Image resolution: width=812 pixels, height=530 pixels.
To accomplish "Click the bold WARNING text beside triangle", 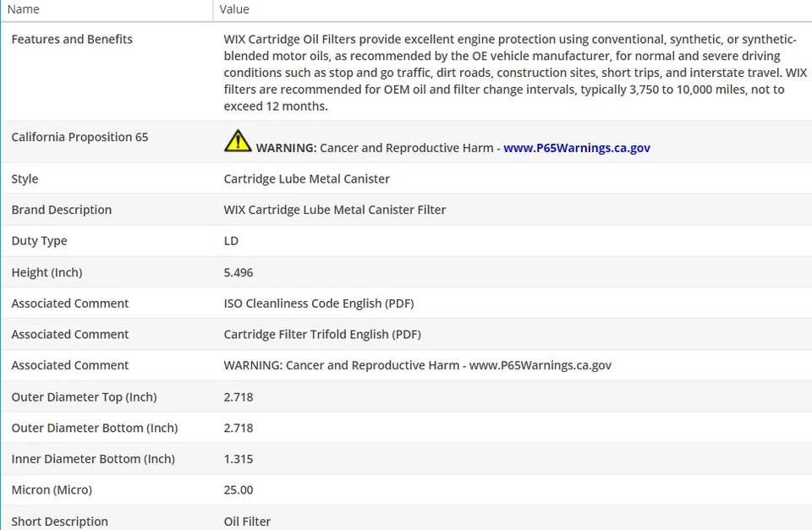I will point(286,148).
